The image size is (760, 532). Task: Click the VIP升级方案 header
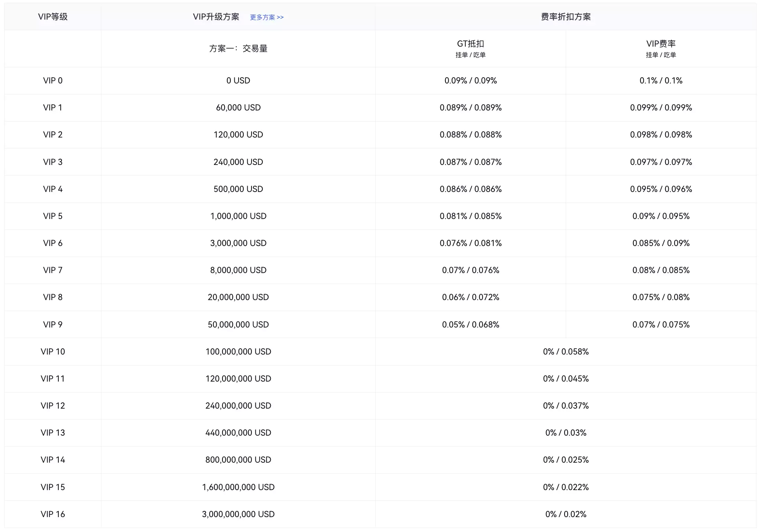[x=216, y=17]
